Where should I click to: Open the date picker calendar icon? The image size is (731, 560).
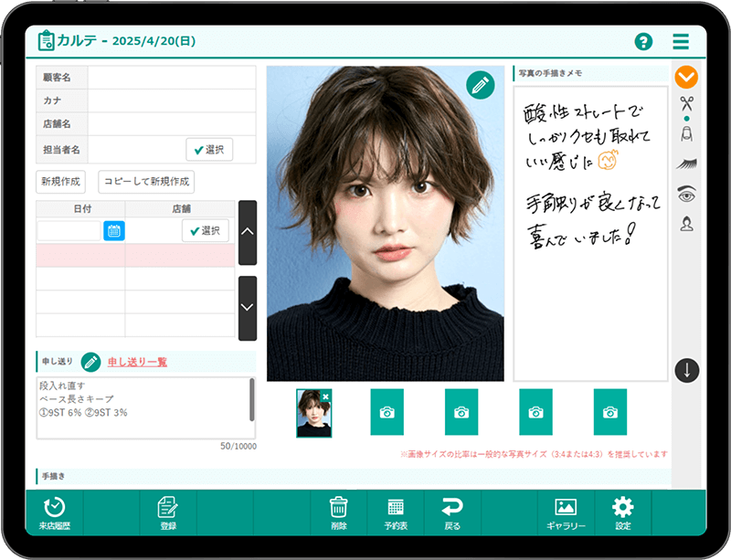[113, 230]
